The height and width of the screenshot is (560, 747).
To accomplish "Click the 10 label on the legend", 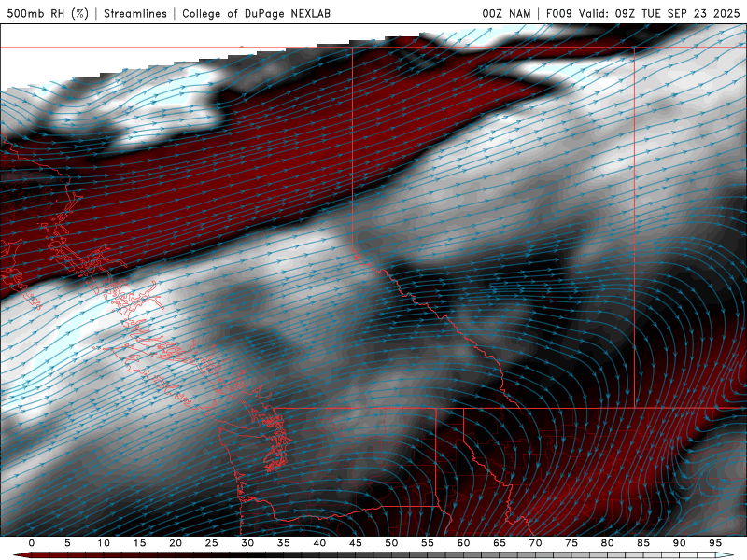I will coord(104,543).
